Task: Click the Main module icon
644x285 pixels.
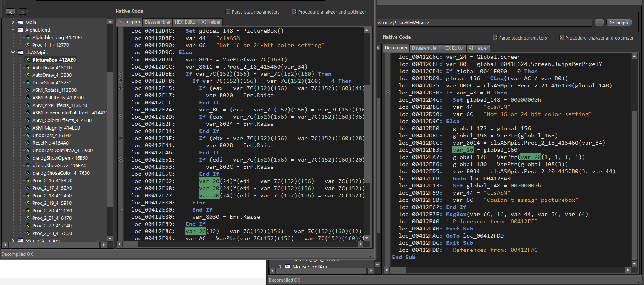Action: [20, 22]
